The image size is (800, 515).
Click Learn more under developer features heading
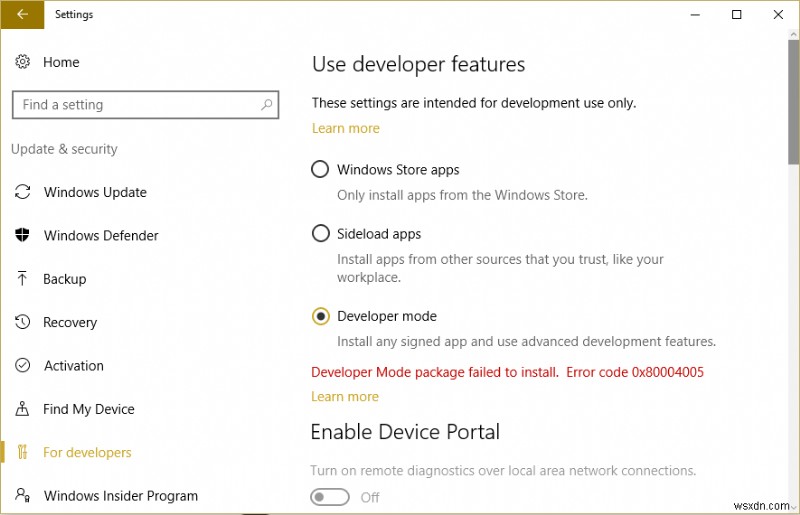tap(345, 128)
